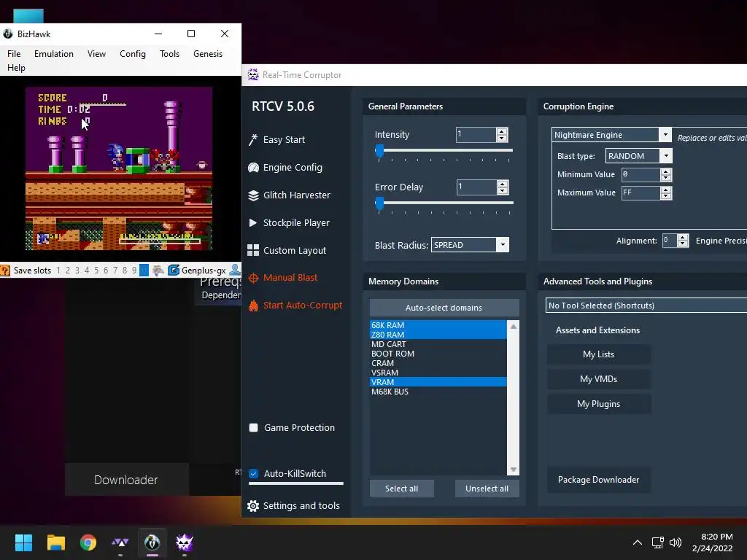Open My Lists button
Image resolution: width=747 pixels, height=560 pixels.
coord(599,354)
